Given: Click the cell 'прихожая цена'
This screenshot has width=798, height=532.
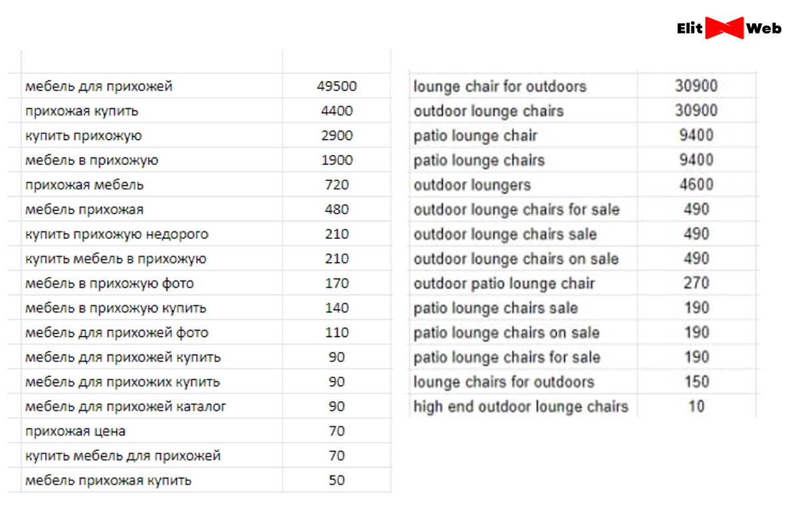Looking at the screenshot, I should pyautogui.click(x=152, y=431).
